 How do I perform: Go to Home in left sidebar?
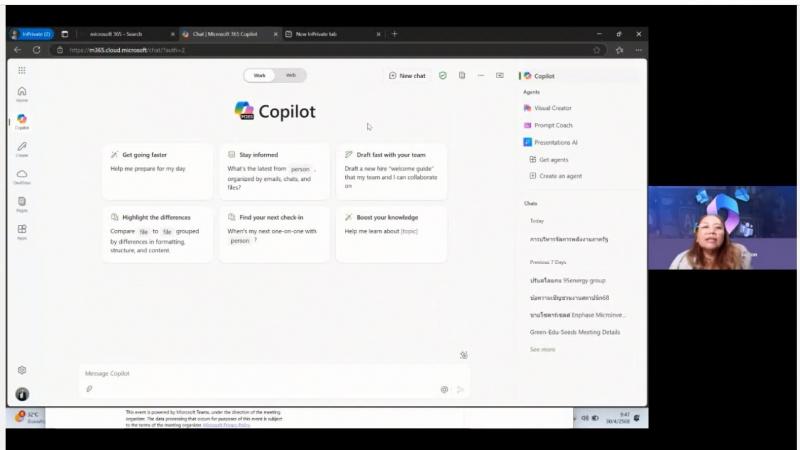[x=22, y=94]
